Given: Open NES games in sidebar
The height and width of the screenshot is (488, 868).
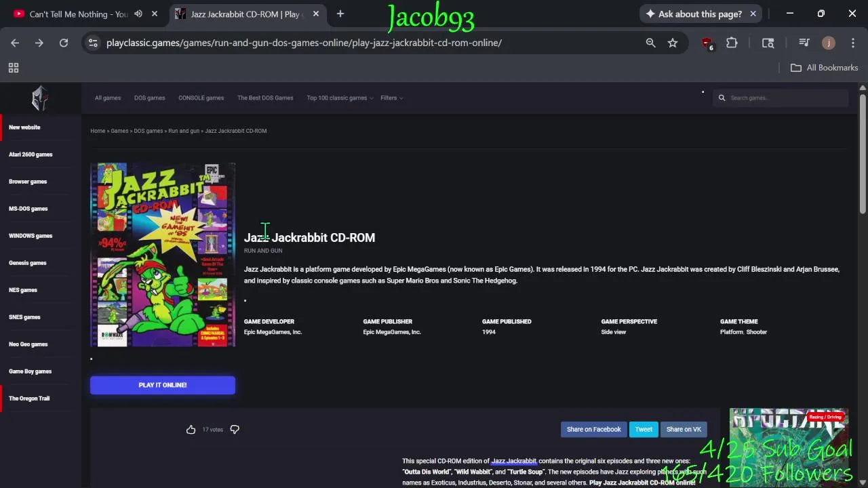Looking at the screenshot, I should 23,290.
